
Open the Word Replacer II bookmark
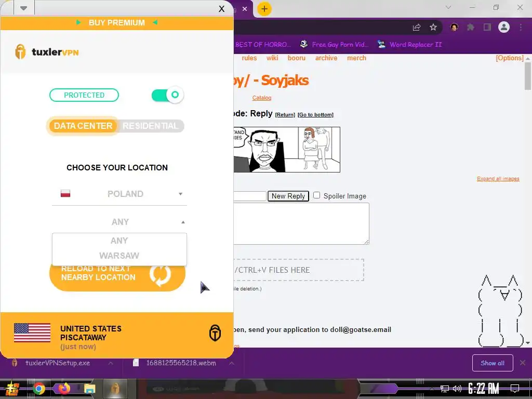tap(410, 45)
